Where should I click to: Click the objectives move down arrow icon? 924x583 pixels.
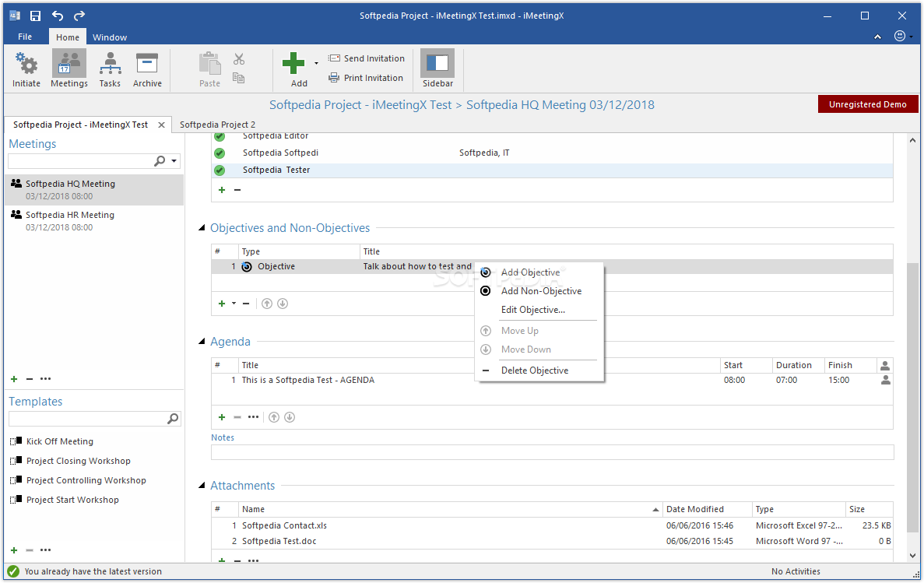click(x=283, y=304)
